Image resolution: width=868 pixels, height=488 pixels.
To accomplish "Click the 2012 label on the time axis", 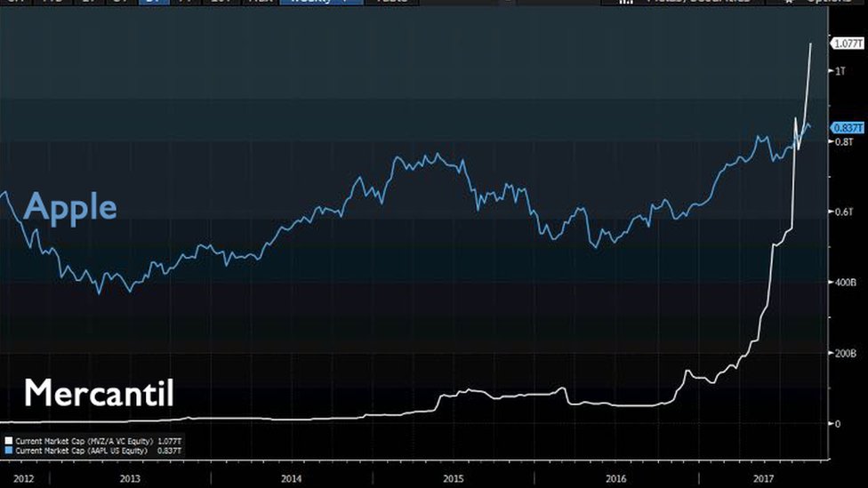I will pyautogui.click(x=24, y=478).
